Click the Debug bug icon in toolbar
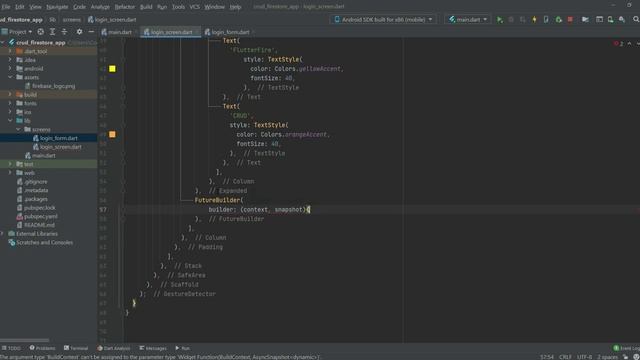 [x=511, y=20]
